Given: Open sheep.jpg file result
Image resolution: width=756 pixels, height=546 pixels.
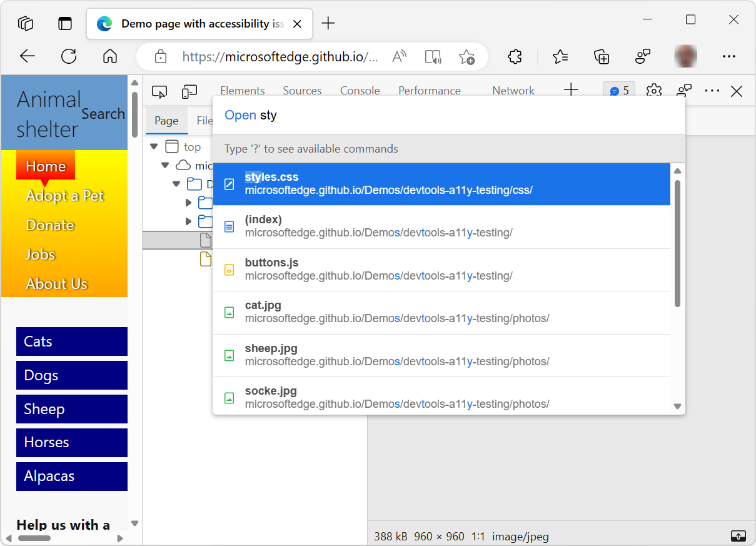Looking at the screenshot, I should 441,355.
